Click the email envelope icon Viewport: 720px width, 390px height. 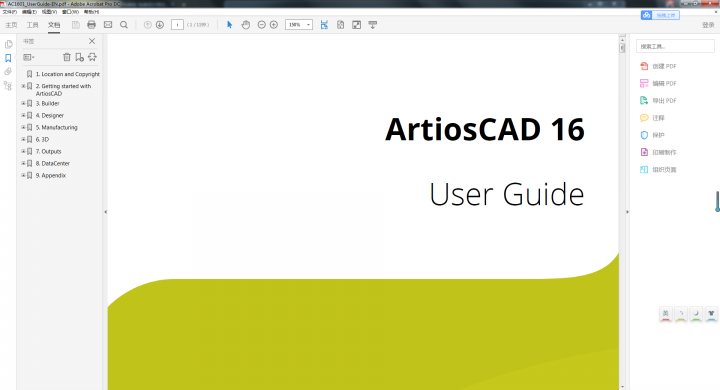pos(108,25)
